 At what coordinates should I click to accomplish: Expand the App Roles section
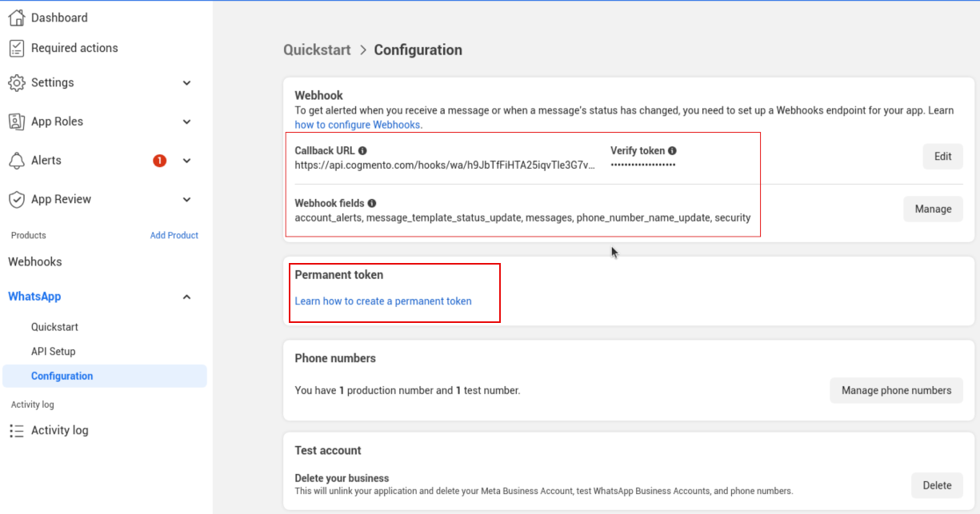186,121
